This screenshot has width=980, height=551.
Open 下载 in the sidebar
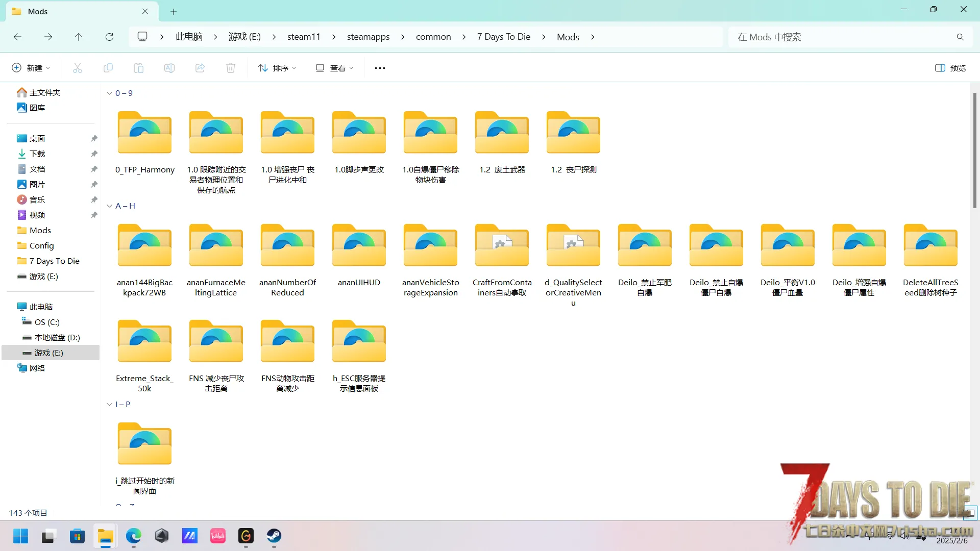coord(31,154)
